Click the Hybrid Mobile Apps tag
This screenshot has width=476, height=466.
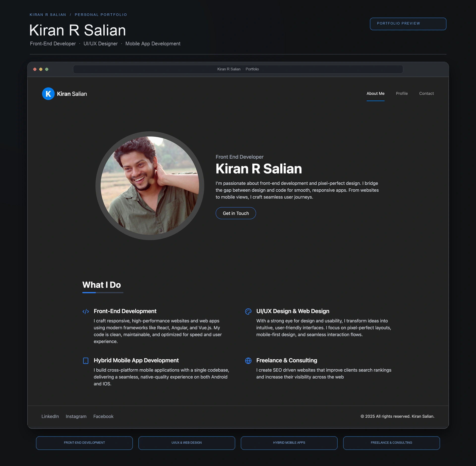click(x=289, y=443)
